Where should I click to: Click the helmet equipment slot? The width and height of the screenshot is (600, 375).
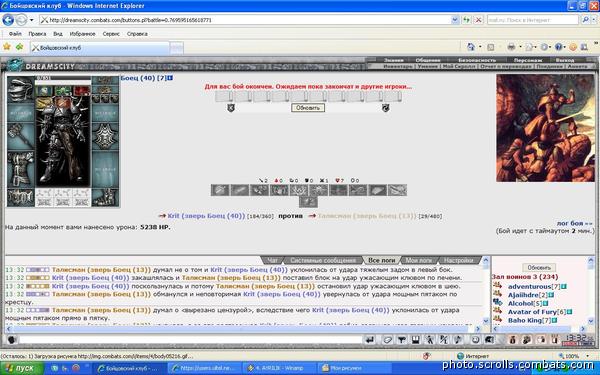(x=21, y=89)
